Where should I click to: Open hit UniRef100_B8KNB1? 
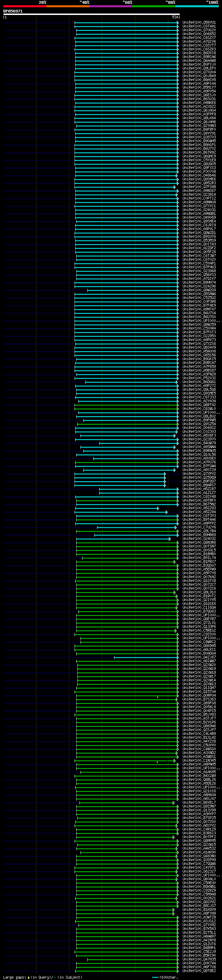click(x=199, y=887)
